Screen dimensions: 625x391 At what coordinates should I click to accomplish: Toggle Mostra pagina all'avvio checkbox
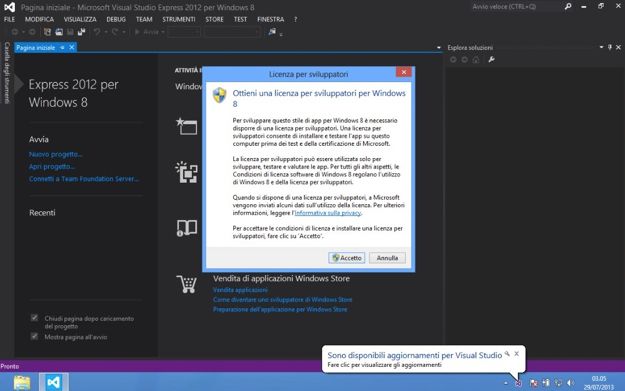click(x=34, y=336)
